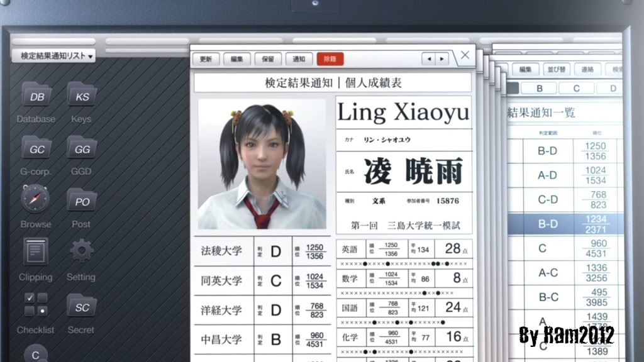
Task: Click the 国語 subject label
Action: click(x=350, y=308)
